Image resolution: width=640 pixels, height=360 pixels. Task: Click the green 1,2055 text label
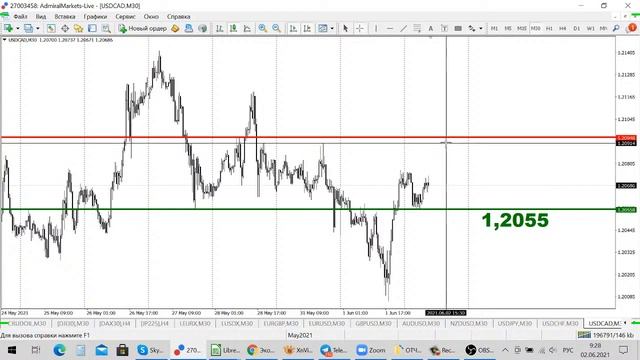coord(515,220)
